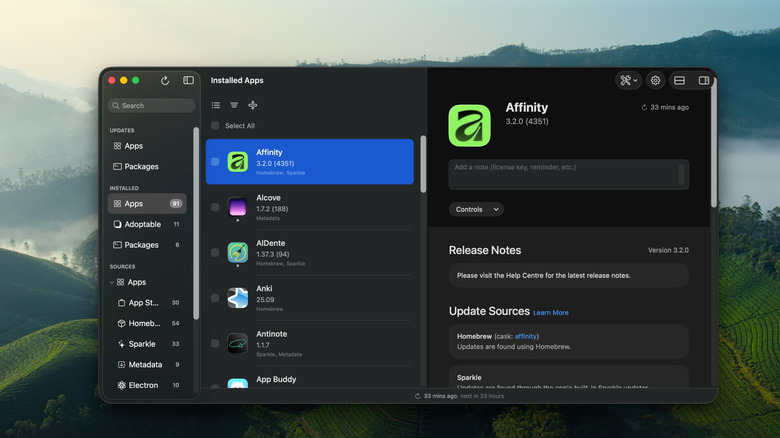
Task: Click the Anki app icon
Action: 238,298
